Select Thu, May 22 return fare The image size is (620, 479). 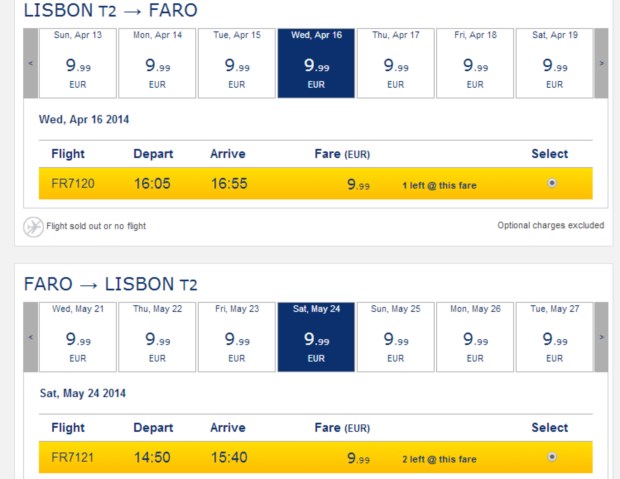(157, 337)
